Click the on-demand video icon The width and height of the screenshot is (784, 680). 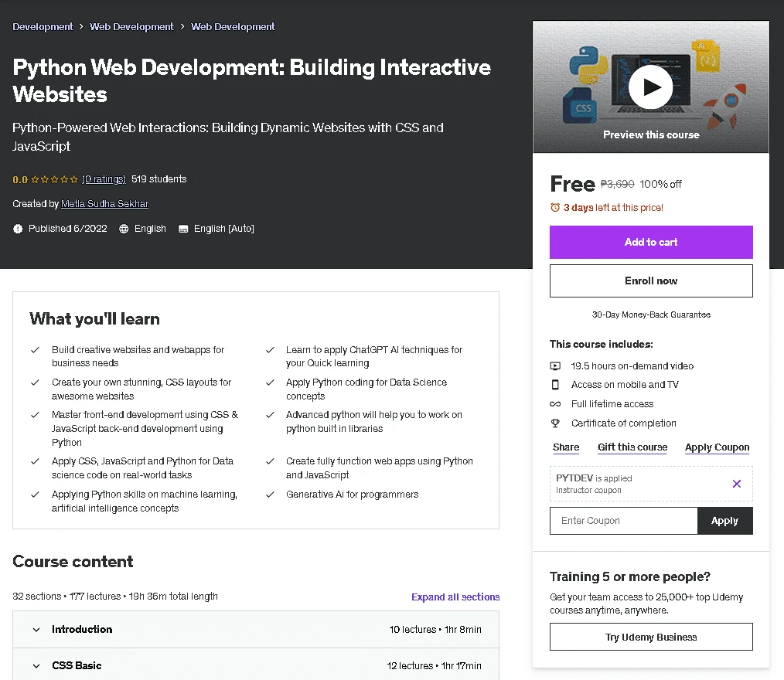coord(555,365)
